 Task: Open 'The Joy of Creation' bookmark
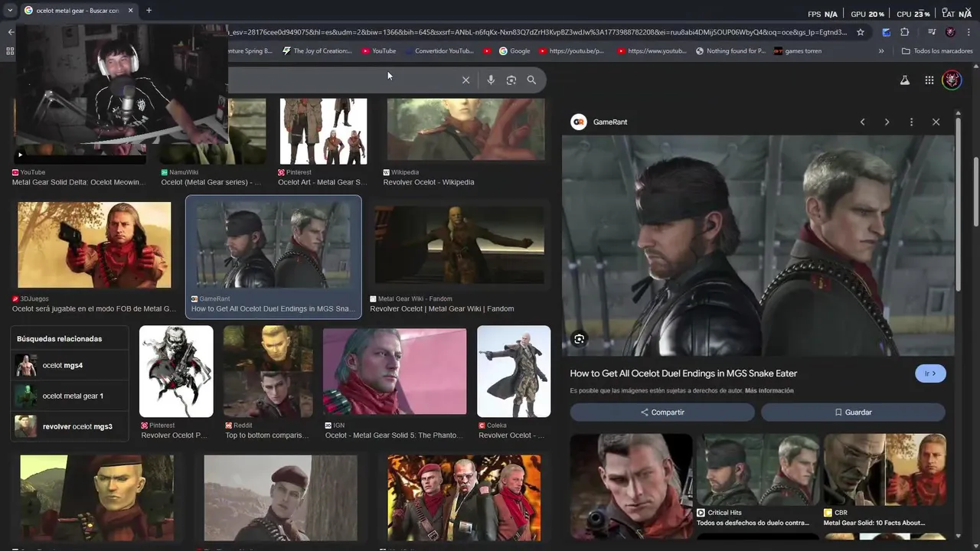(317, 51)
